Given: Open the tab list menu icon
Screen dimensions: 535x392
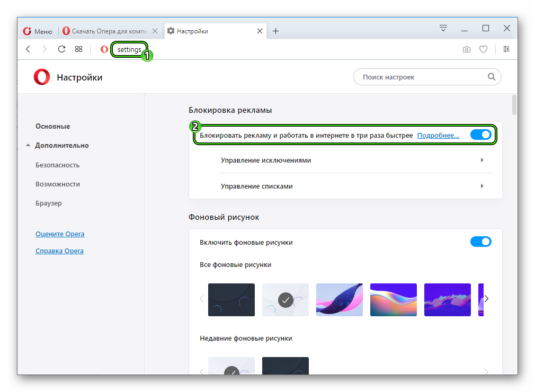Looking at the screenshot, I should click(443, 28).
